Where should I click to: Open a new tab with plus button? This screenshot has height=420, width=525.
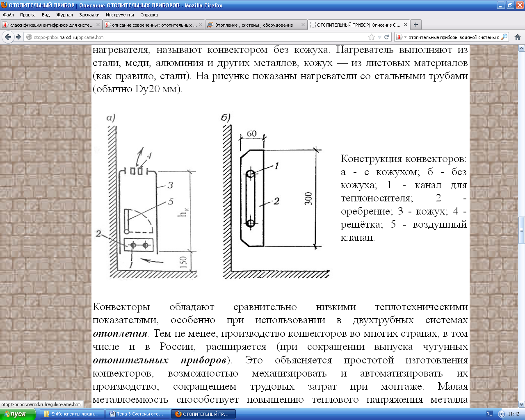(x=416, y=25)
